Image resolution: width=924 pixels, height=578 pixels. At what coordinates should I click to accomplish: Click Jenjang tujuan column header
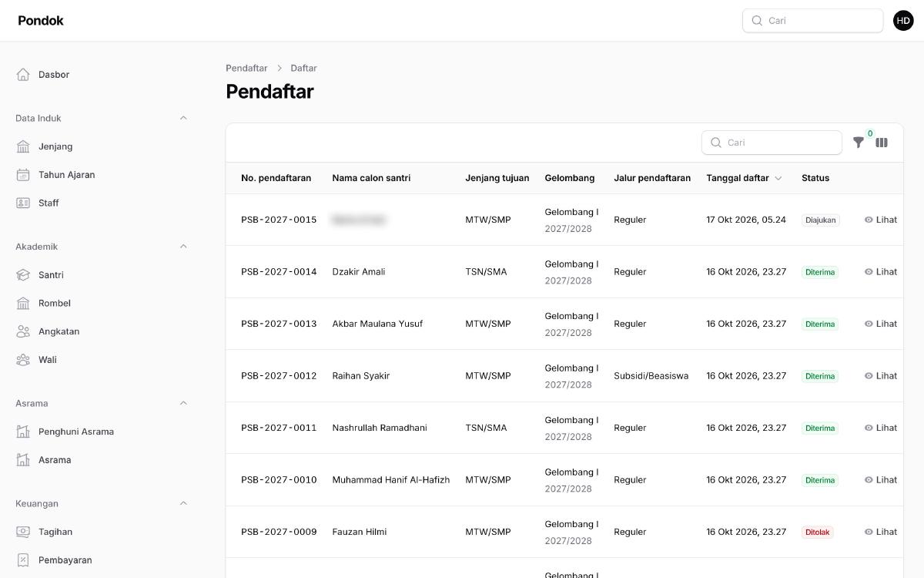pyautogui.click(x=497, y=178)
